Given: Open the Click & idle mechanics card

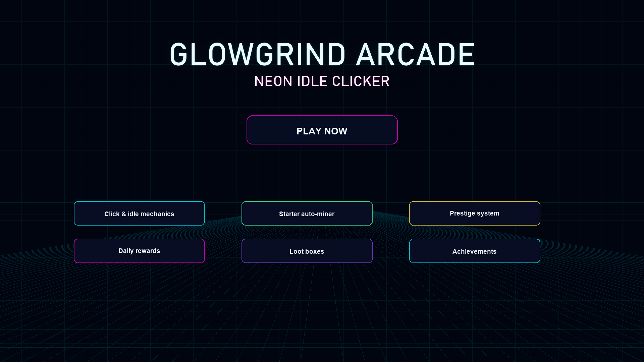Looking at the screenshot, I should [139, 214].
